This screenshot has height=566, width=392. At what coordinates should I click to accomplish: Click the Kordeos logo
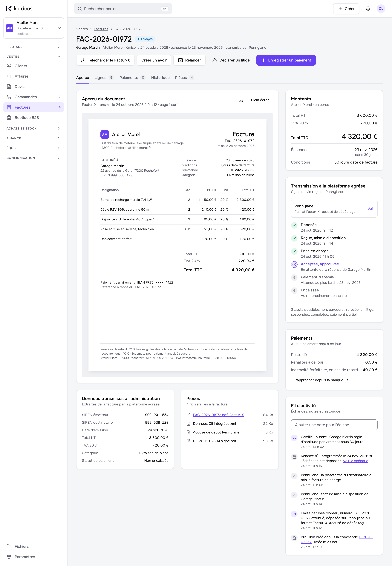coord(19,9)
